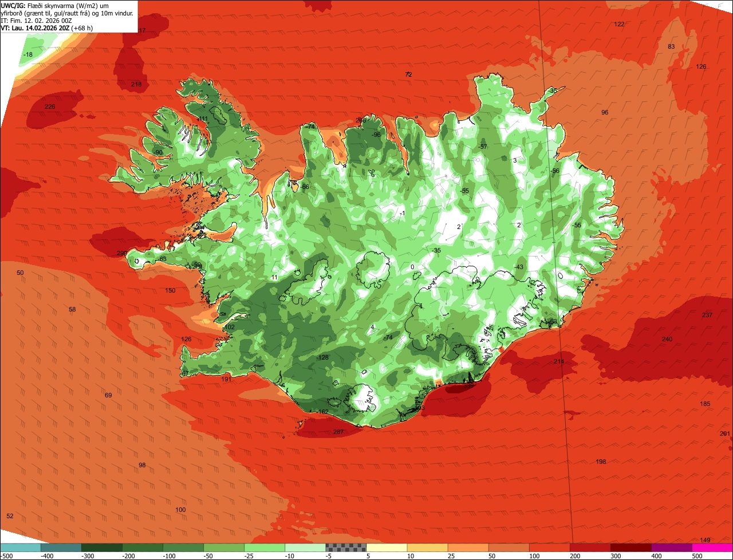The image size is (733, 560).
Task: Pick the -100 to -50 green legend swatch
Action: pos(183,547)
